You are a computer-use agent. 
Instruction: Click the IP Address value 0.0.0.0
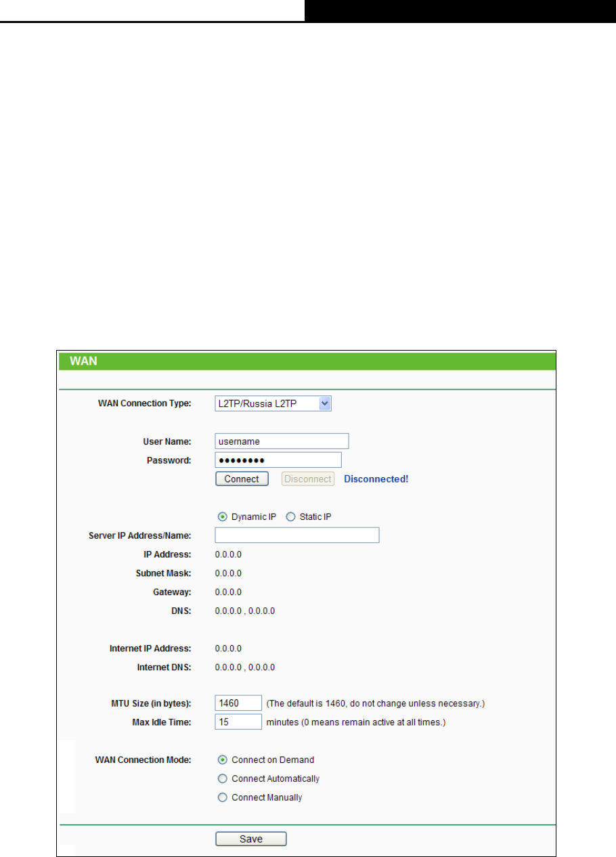(228, 554)
